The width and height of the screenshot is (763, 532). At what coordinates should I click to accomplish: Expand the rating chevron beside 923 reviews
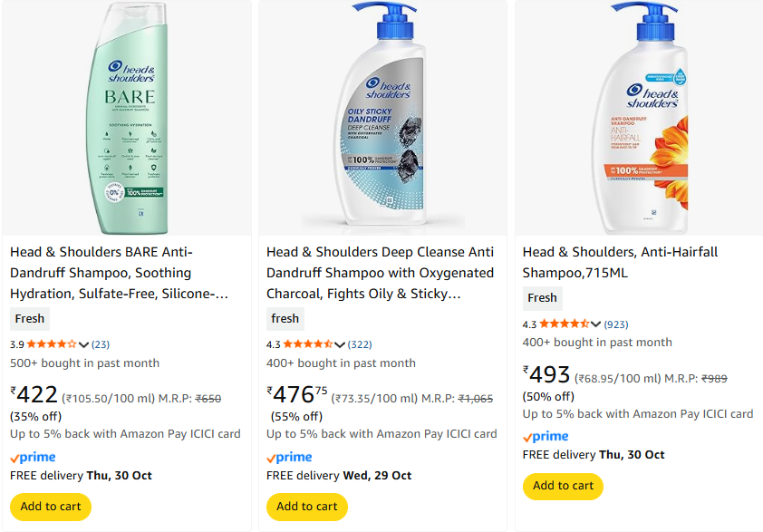coord(597,324)
